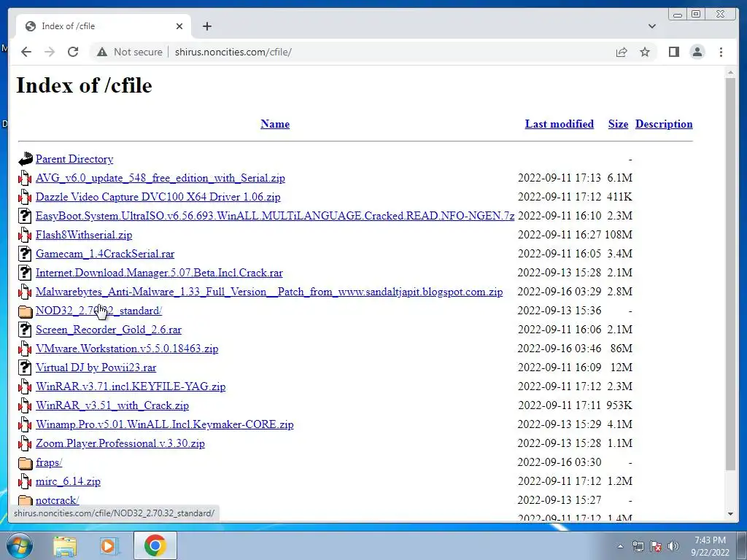Share this page via the share icon
The height and width of the screenshot is (560, 747).
622,52
